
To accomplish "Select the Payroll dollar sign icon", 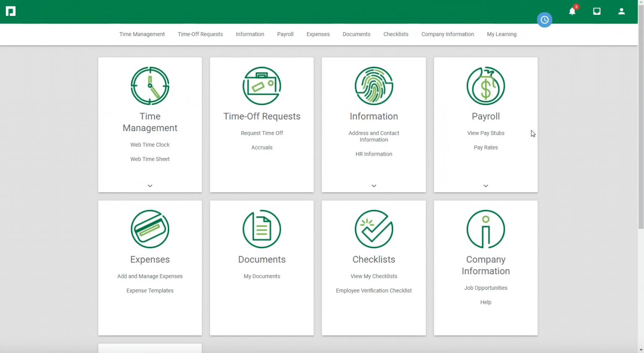I will coord(486,86).
